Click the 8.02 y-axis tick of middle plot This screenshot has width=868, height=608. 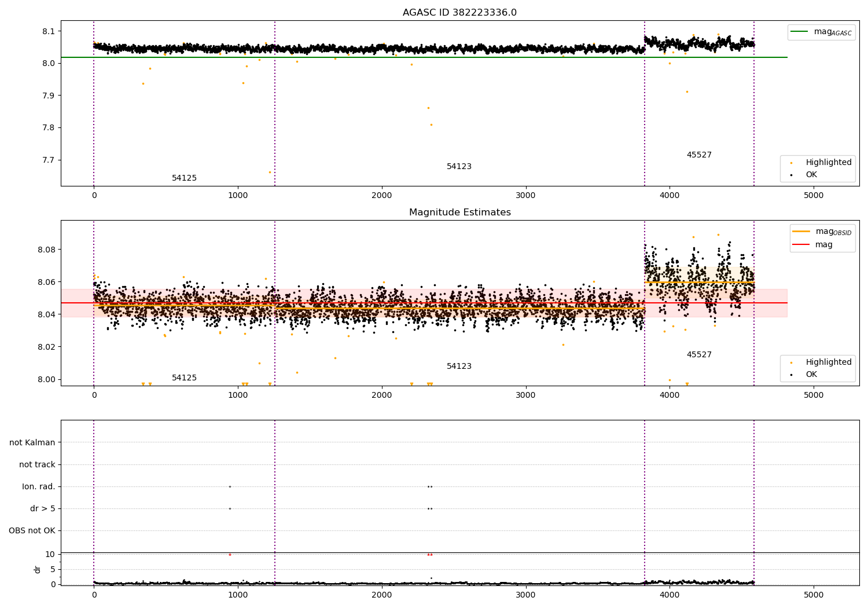[46, 347]
